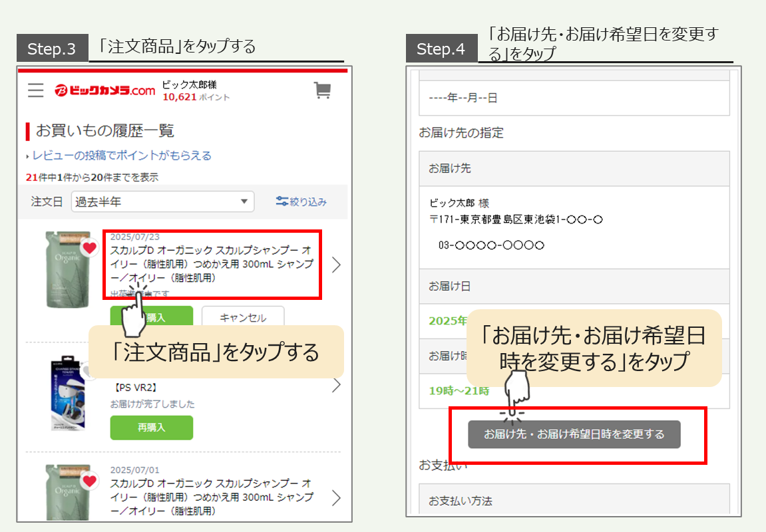
Task: Tap お届け先・お届け希望日時を変更する button
Action: pos(574,434)
